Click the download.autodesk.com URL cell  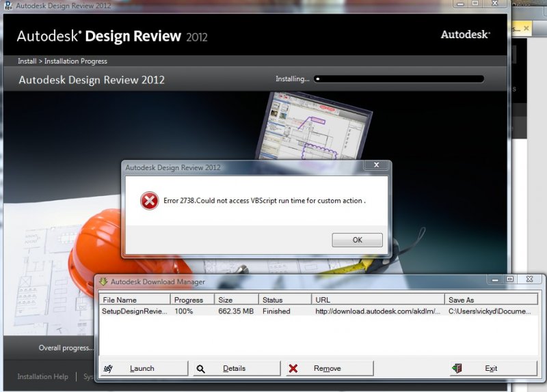[x=378, y=311]
